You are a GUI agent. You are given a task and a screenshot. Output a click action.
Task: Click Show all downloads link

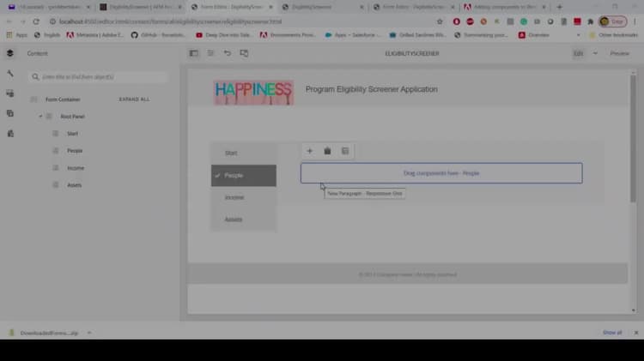coord(612,333)
